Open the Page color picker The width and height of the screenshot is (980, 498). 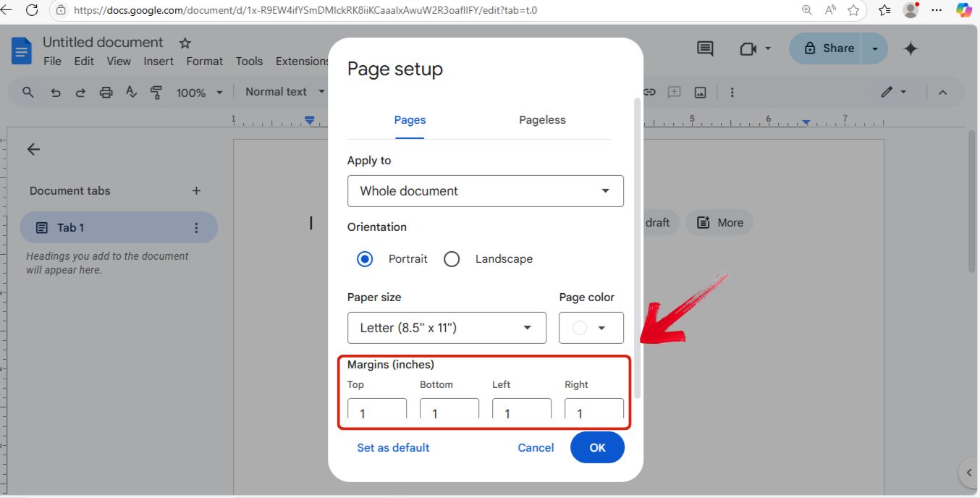coord(591,328)
